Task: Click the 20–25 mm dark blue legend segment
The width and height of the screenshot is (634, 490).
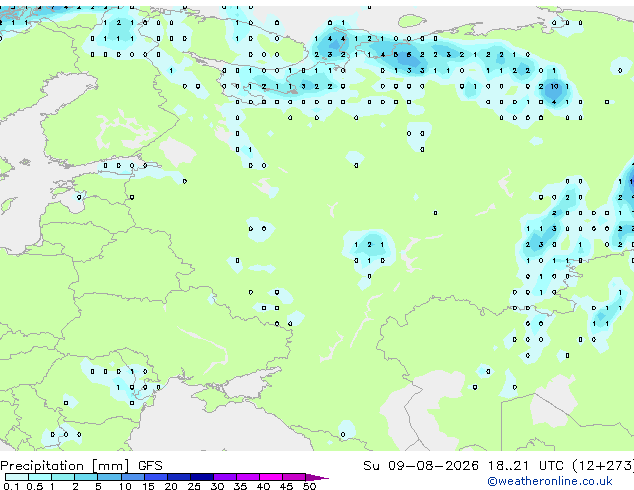Action: (x=179, y=477)
